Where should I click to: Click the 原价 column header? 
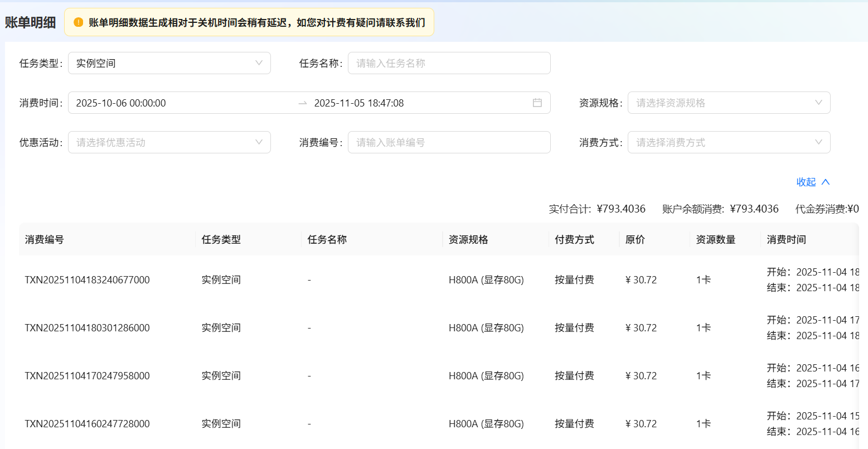(634, 239)
